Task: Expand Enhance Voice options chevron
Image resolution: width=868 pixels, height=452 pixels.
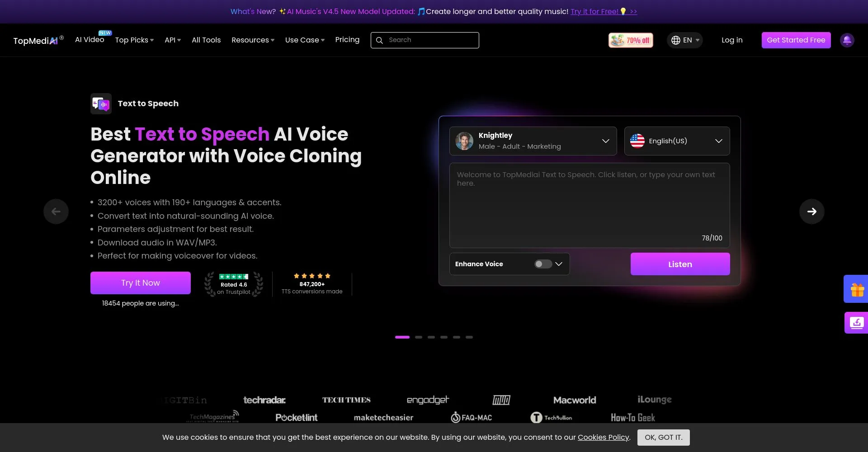Action: (x=559, y=264)
